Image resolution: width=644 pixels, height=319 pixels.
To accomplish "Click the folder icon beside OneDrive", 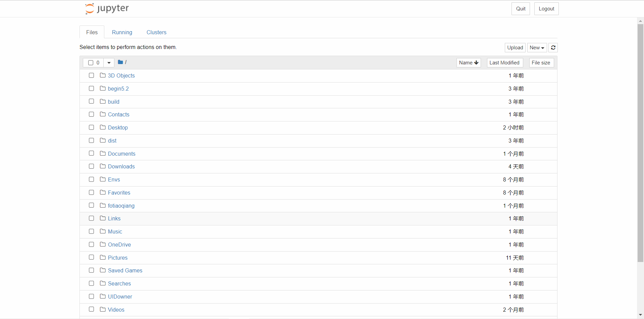I will click(103, 245).
